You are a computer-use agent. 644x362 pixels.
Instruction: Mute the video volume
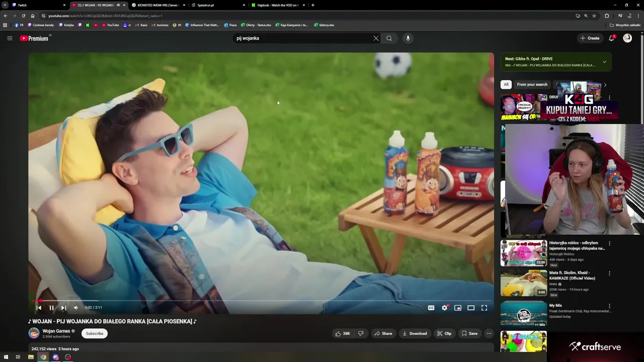pos(76,308)
